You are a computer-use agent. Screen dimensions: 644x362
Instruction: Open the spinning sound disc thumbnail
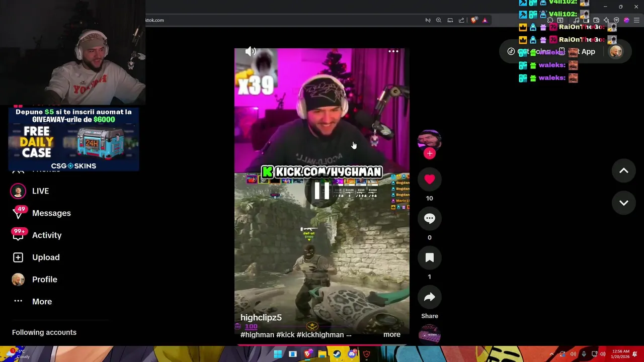pos(429,335)
